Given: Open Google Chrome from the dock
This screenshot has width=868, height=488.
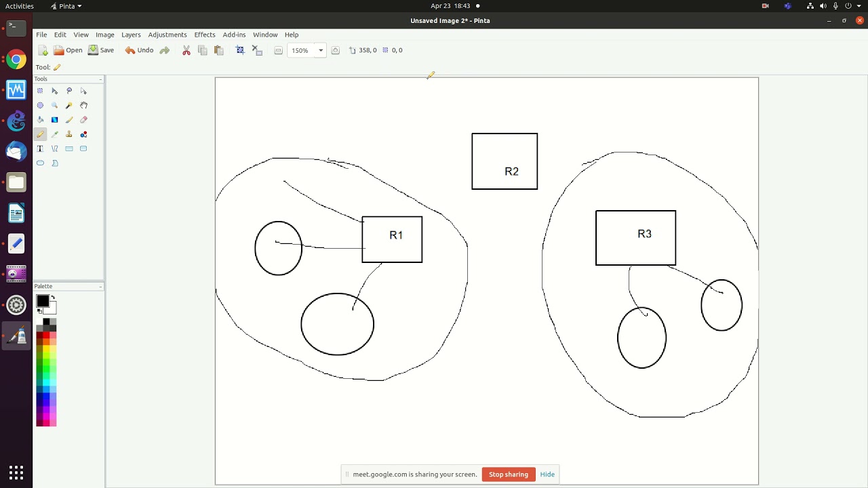Looking at the screenshot, I should [16, 60].
